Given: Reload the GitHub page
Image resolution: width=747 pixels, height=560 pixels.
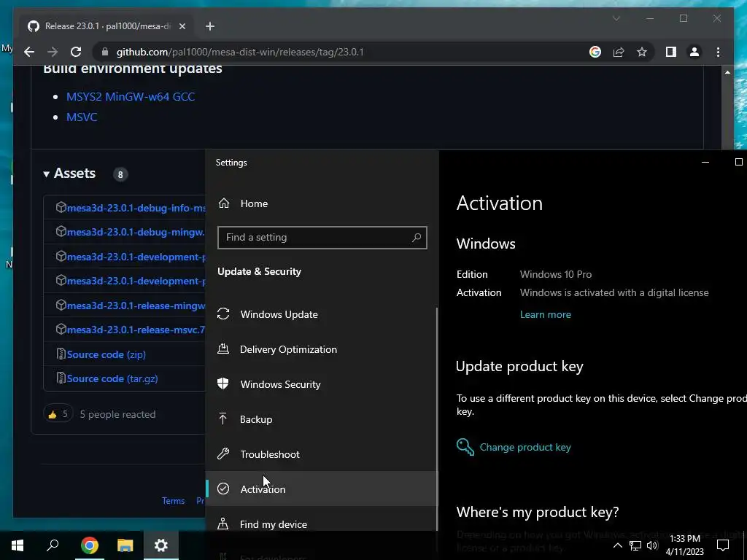Looking at the screenshot, I should coord(76,52).
